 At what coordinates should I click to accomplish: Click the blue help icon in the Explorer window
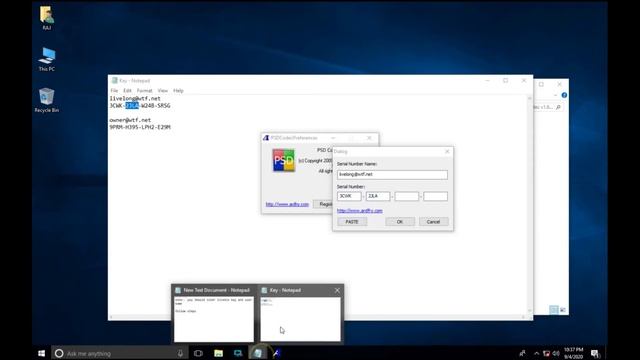564,95
